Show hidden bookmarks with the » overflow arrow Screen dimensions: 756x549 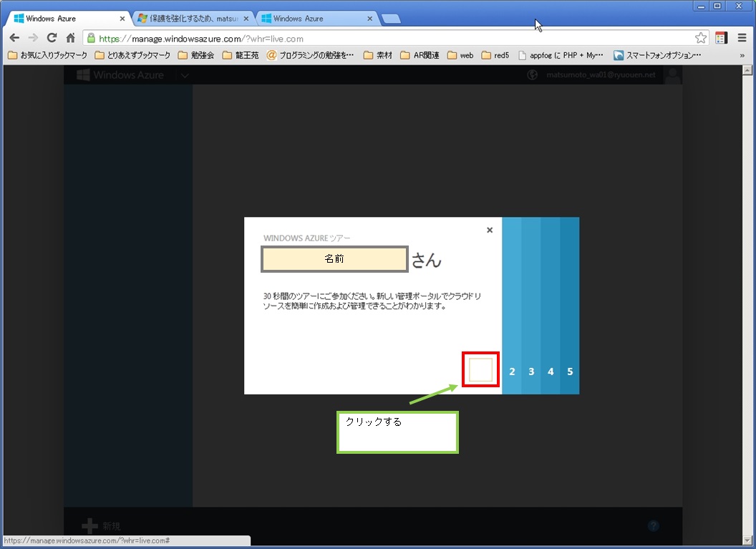[x=742, y=55]
